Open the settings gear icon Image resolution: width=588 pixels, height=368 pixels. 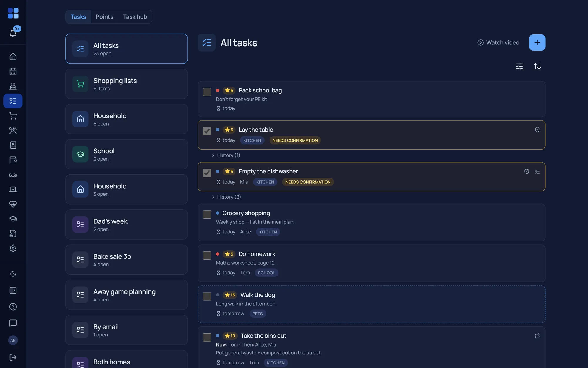13,248
